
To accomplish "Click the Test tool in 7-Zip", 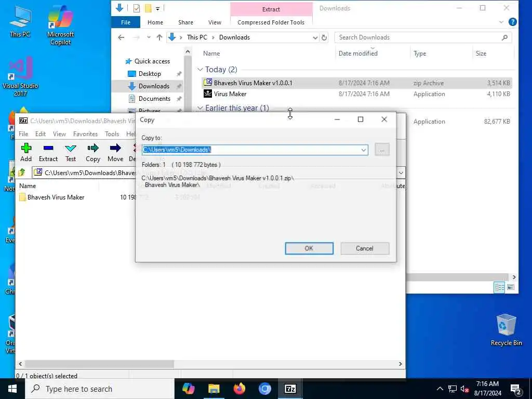I will click(71, 152).
